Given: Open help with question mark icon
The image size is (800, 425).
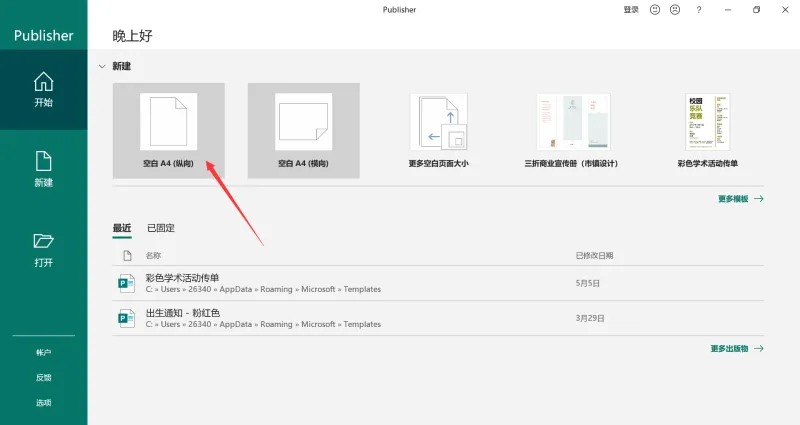Looking at the screenshot, I should [699, 10].
